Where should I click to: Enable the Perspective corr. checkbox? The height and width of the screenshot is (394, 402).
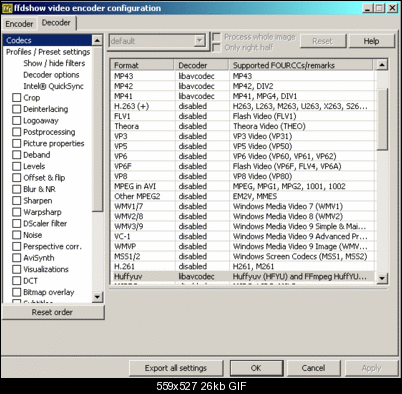[x=17, y=246]
